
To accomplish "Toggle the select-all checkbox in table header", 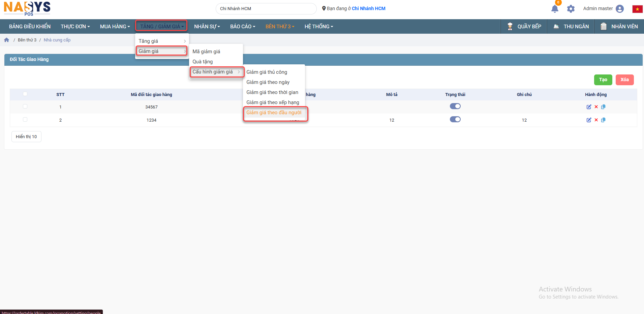I will pos(25,94).
